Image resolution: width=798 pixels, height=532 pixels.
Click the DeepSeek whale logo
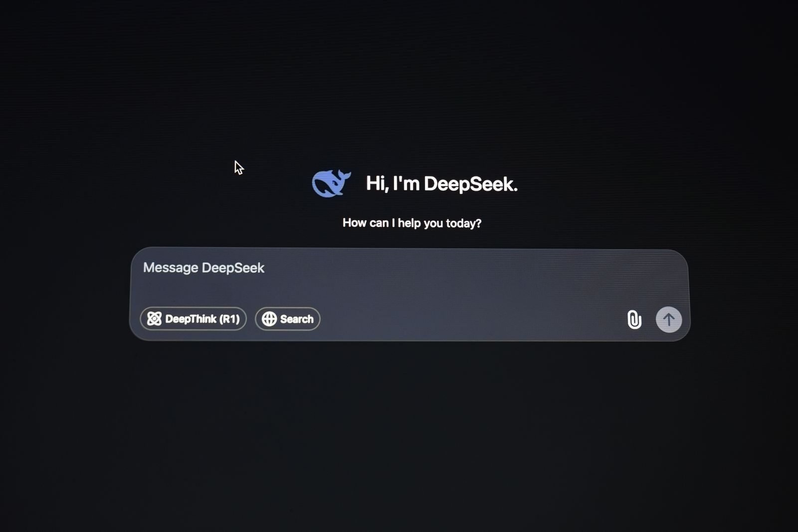331,183
